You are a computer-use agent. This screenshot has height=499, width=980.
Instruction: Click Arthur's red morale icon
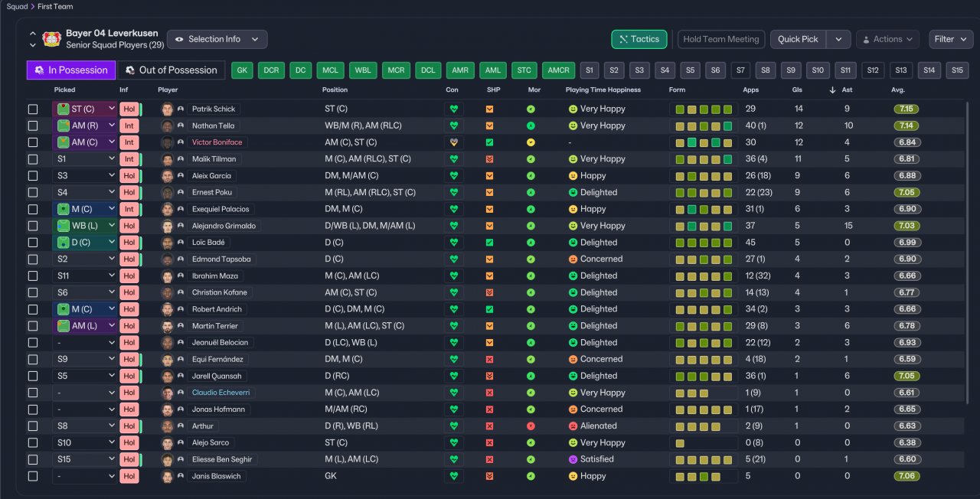coord(531,426)
